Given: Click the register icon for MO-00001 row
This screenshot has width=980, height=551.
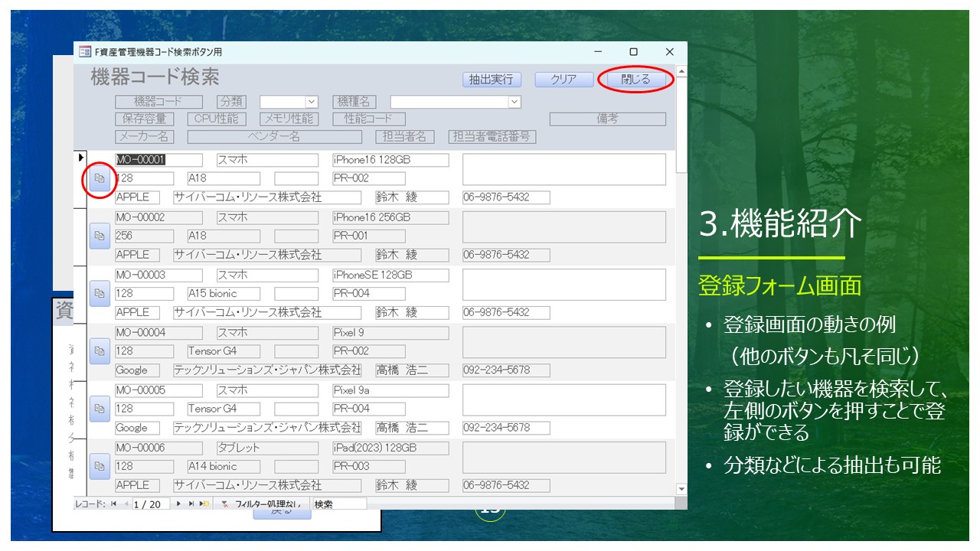Looking at the screenshot, I should point(100,178).
